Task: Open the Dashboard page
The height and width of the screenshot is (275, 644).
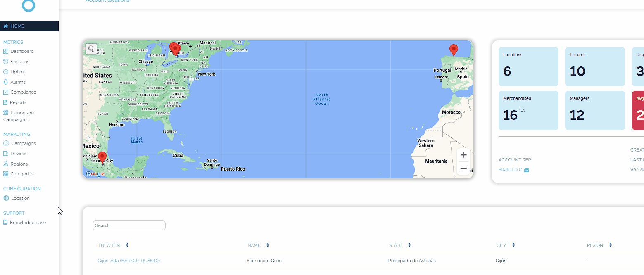Action: 22,51
